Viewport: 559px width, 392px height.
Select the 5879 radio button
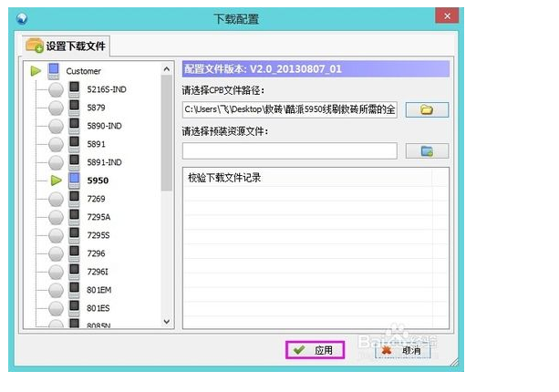(x=56, y=108)
